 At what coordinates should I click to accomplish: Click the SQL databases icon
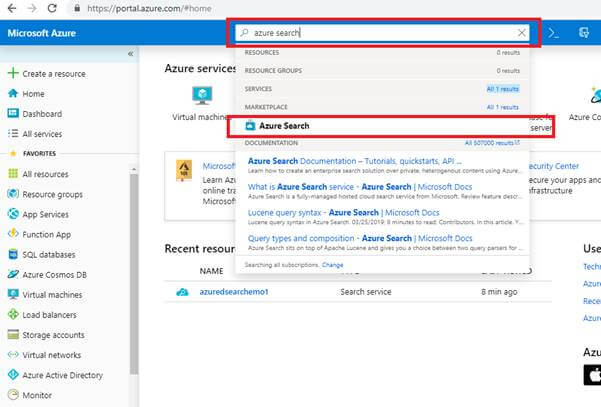coord(13,254)
